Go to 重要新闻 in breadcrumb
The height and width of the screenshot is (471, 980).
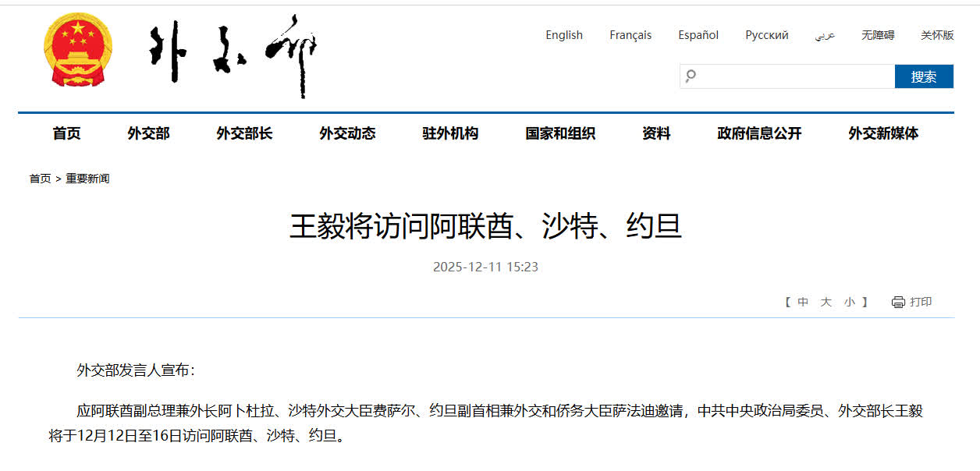tap(87, 179)
